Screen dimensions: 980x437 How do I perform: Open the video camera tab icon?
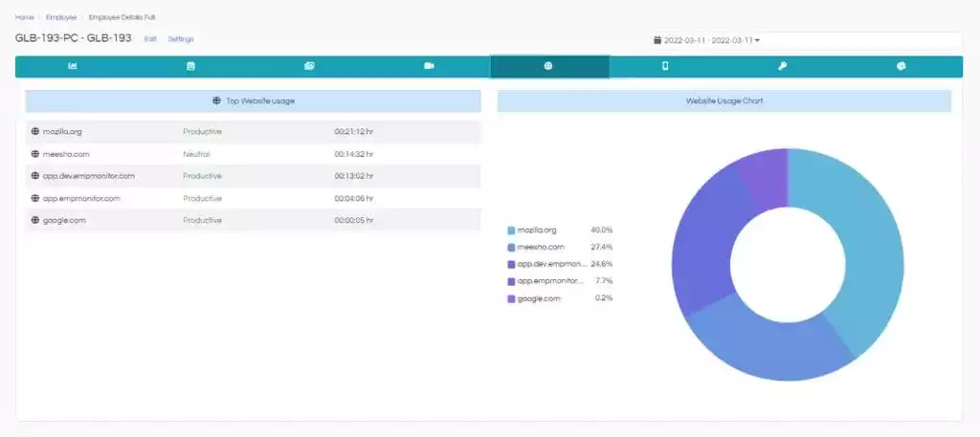click(429, 66)
